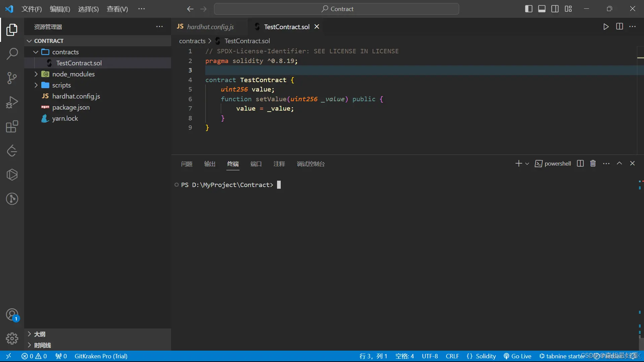Click Go Live in status bar
Image resolution: width=644 pixels, height=362 pixels.
518,356
